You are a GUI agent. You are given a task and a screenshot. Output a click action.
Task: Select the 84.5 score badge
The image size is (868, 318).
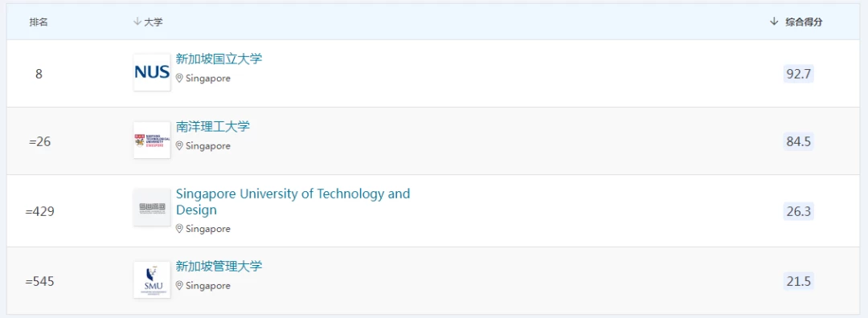pos(798,141)
